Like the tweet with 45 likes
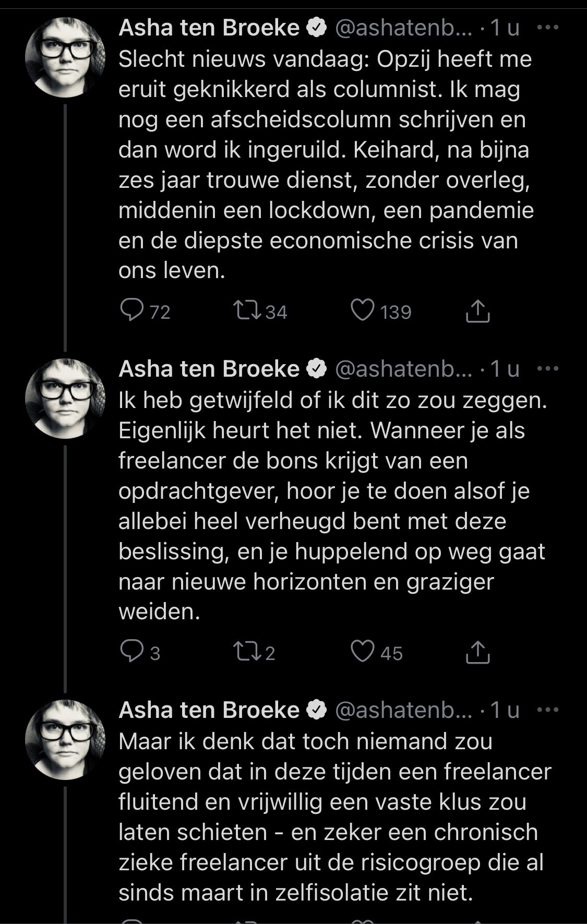 [362, 652]
